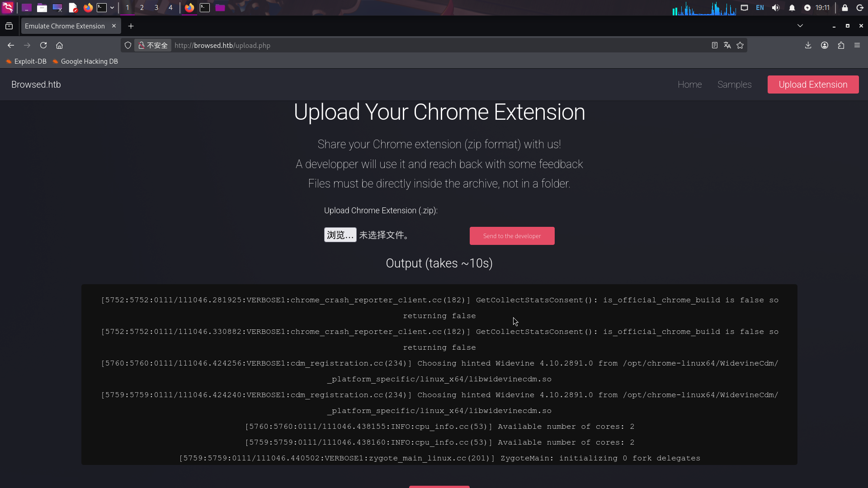Open Firefox extensions puzzle icon

841,45
